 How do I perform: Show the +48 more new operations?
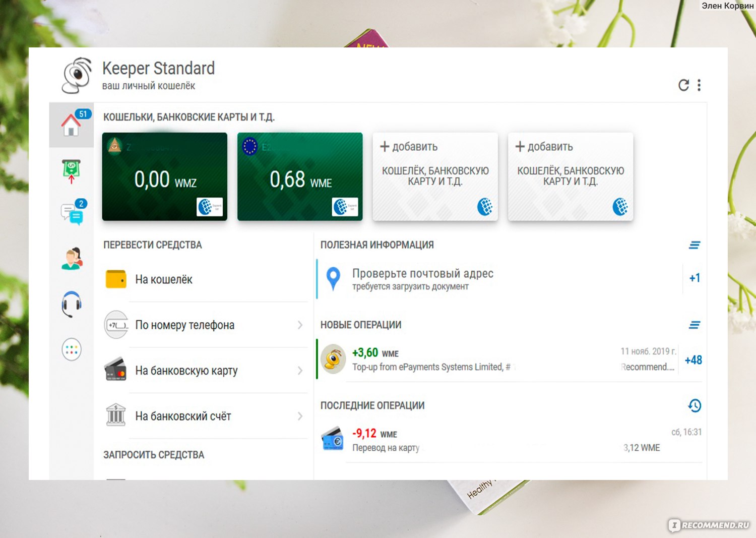tap(694, 360)
